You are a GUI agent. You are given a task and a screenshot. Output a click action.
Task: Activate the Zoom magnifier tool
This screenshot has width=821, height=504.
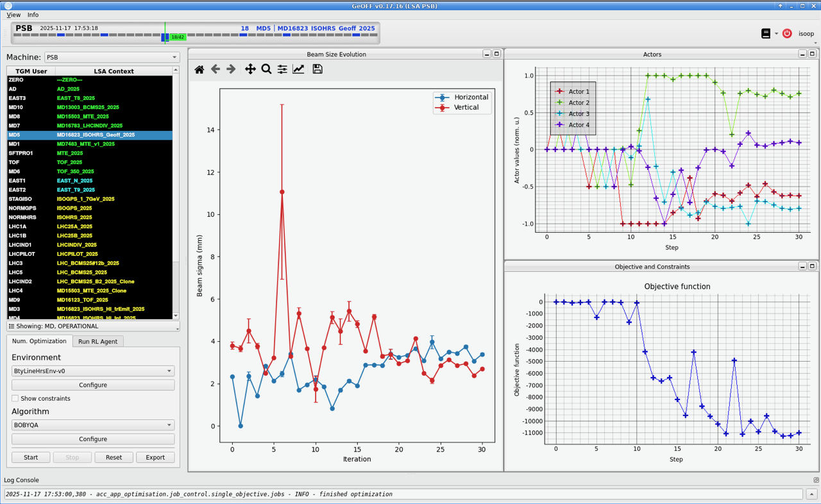[x=266, y=69]
